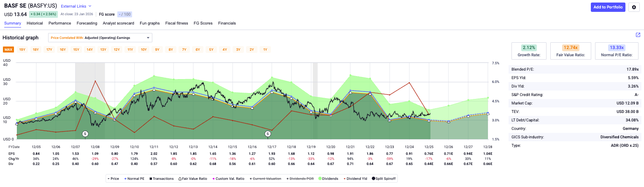Select 18Y time range
The height and width of the screenshot is (187, 644).
pos(36,49)
